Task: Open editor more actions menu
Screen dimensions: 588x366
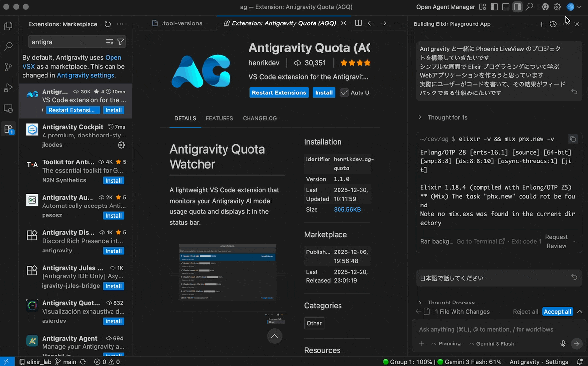Action: [x=396, y=23]
